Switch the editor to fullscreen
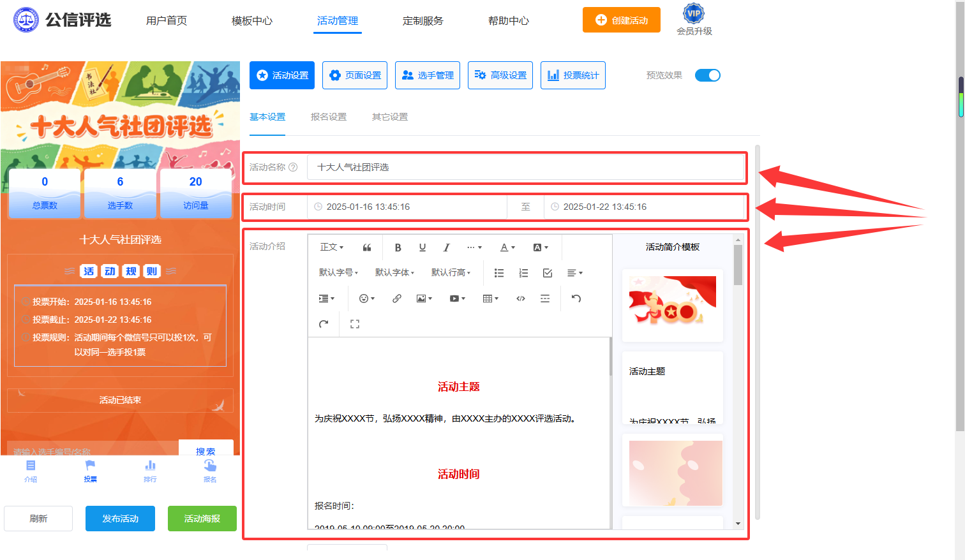 pyautogui.click(x=355, y=324)
